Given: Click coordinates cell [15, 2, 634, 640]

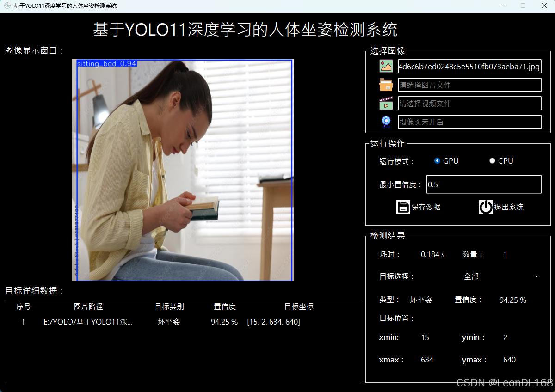Looking at the screenshot, I should pos(273,322).
